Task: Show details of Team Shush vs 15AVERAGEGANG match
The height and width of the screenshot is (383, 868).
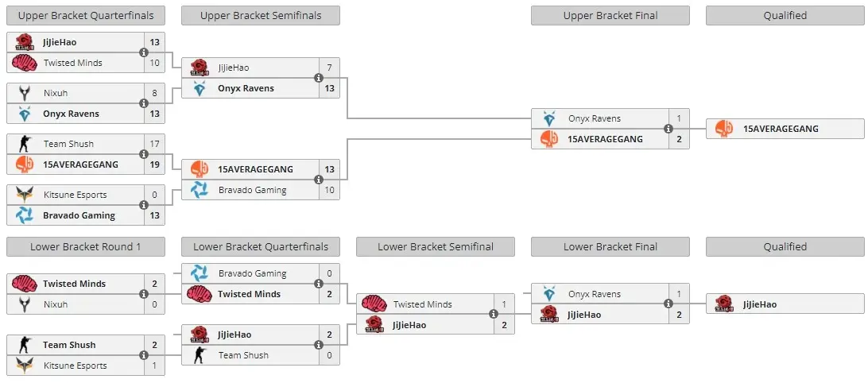Action: click(x=144, y=154)
